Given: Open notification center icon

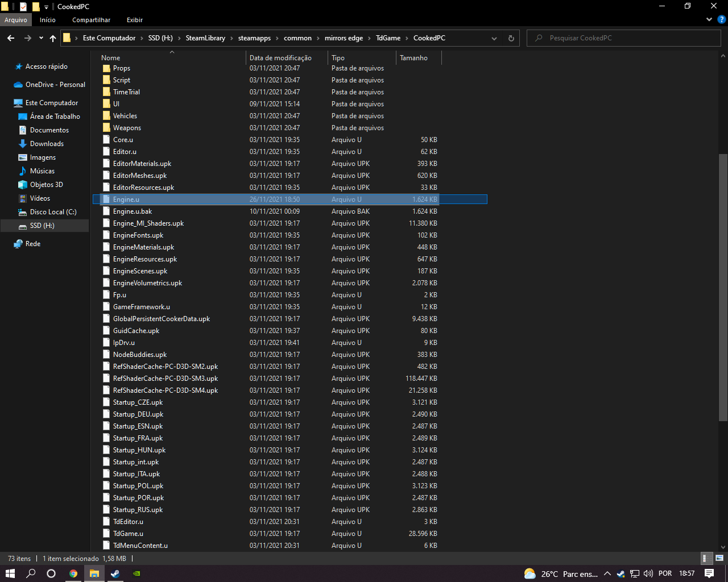Looking at the screenshot, I should [x=709, y=573].
